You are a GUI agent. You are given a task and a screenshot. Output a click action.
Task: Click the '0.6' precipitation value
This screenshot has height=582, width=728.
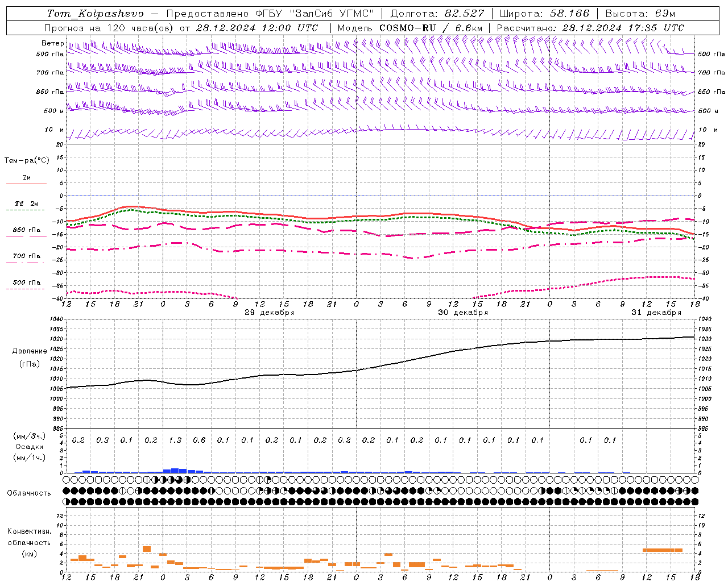pos(199,440)
